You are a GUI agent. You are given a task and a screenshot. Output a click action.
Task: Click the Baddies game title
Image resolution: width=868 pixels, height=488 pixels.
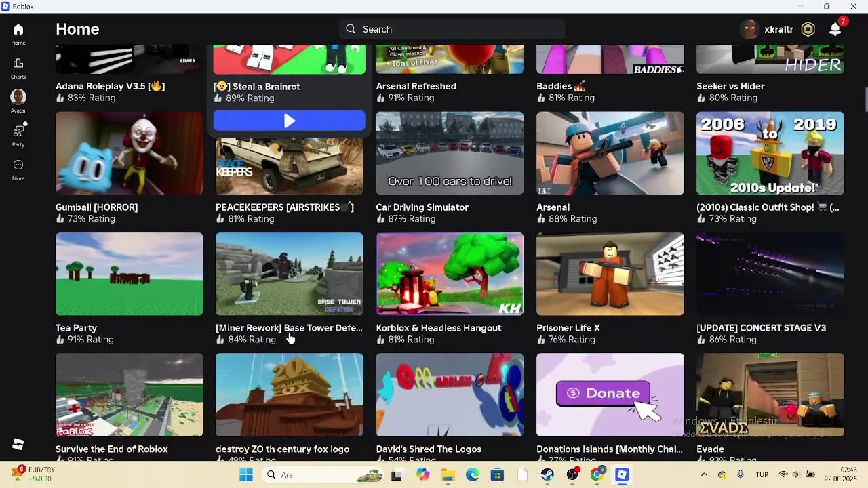(561, 86)
